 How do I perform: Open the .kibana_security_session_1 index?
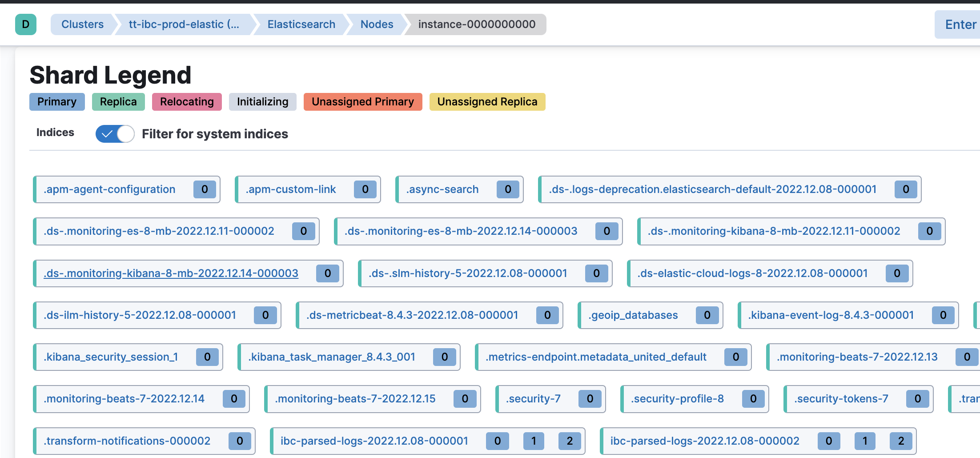pyautogui.click(x=111, y=357)
